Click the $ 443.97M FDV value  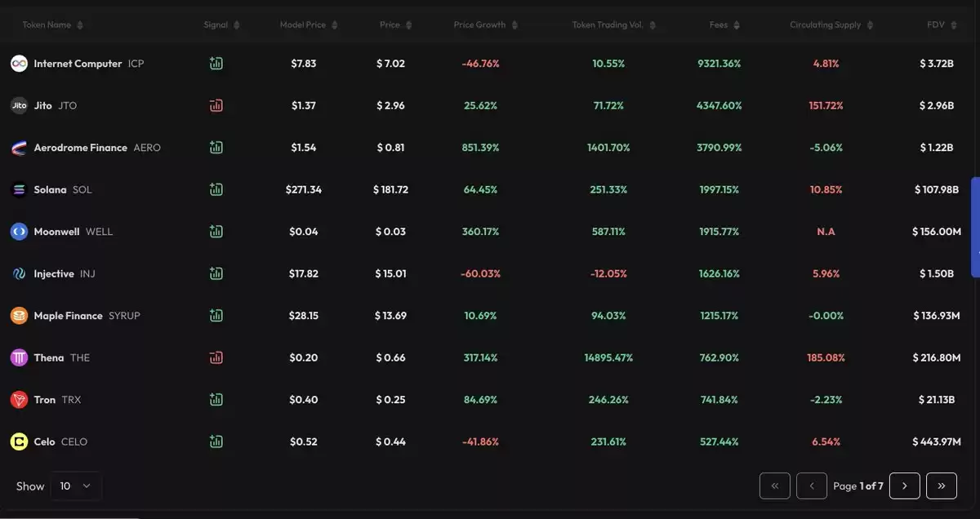click(937, 441)
